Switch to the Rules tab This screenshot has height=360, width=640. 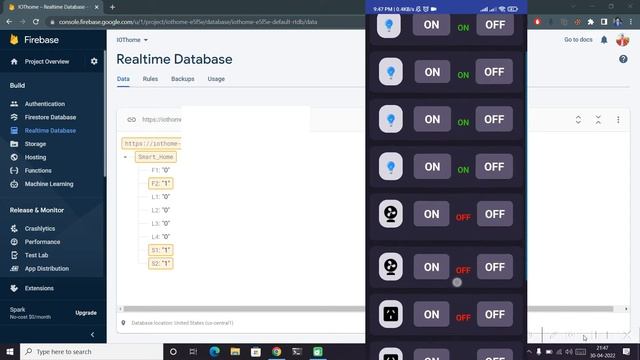(x=150, y=79)
